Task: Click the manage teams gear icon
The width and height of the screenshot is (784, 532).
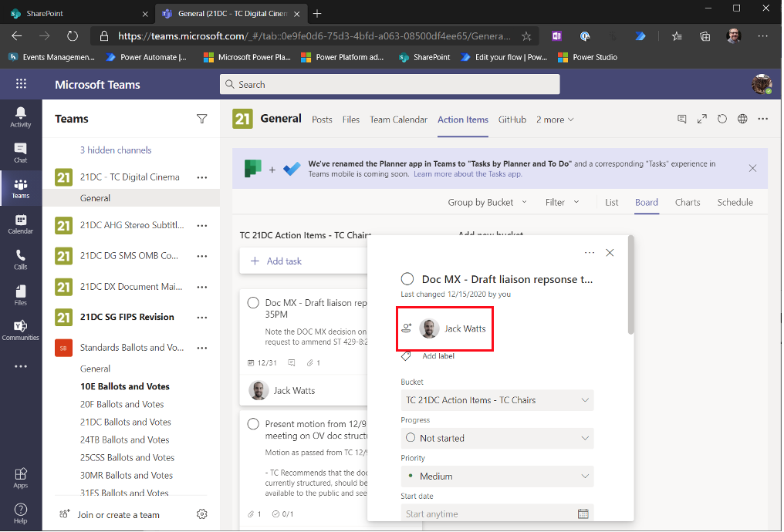Action: click(202, 514)
